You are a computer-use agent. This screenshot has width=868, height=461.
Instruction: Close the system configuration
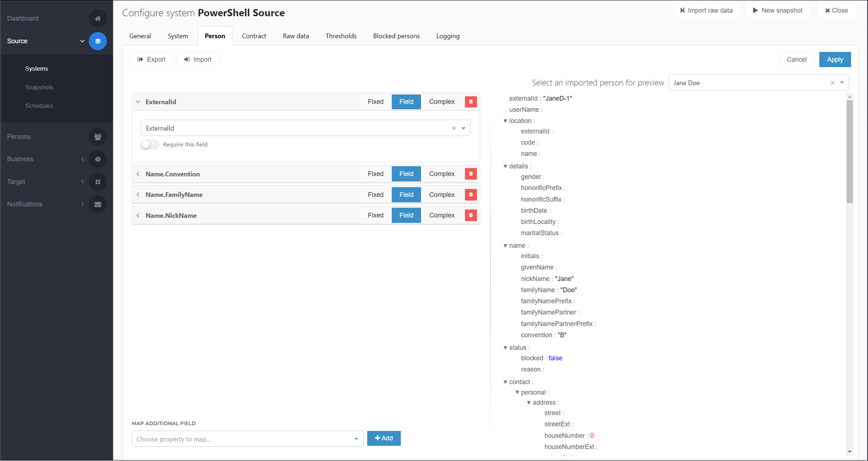(836, 10)
